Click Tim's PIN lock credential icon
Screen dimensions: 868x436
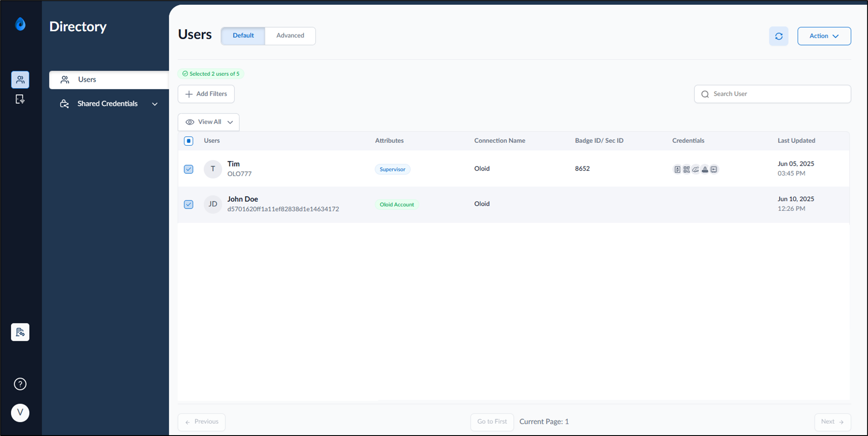point(705,169)
